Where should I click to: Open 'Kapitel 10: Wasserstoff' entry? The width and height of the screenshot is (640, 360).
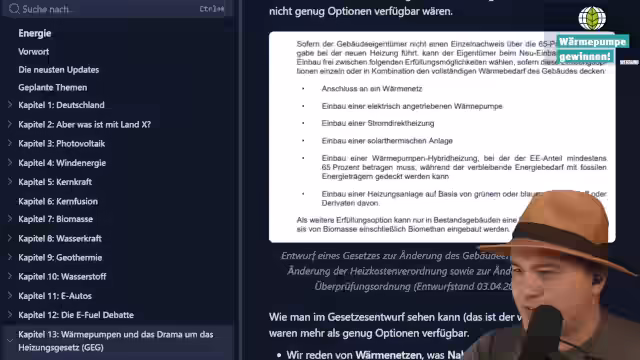[62, 277]
